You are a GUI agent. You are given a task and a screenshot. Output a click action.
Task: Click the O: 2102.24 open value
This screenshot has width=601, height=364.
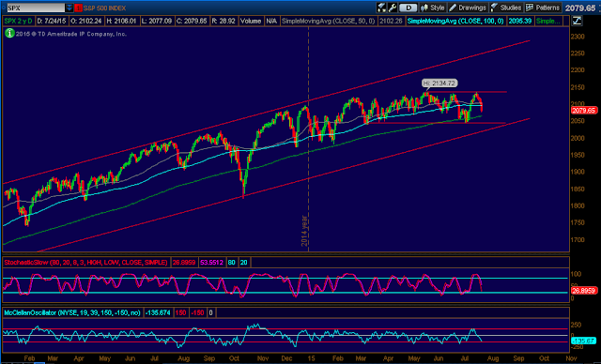click(86, 21)
